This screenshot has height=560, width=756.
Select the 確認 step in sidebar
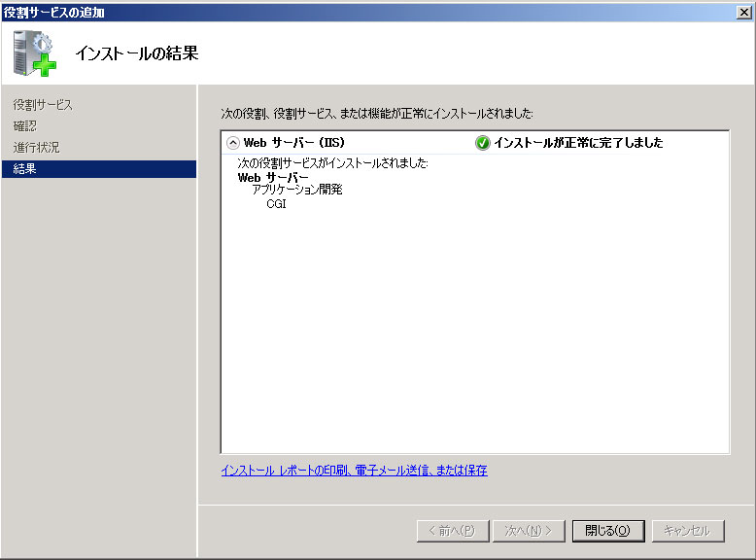(25, 125)
